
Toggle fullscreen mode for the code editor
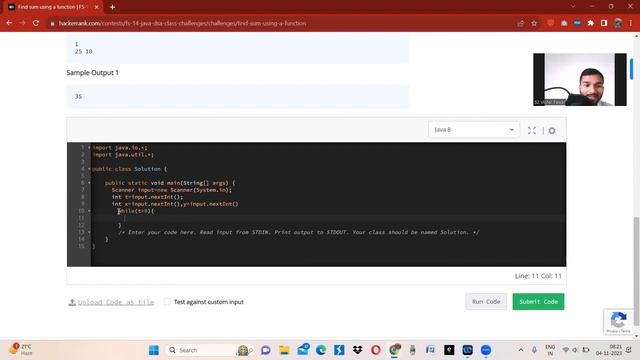pos(531,131)
